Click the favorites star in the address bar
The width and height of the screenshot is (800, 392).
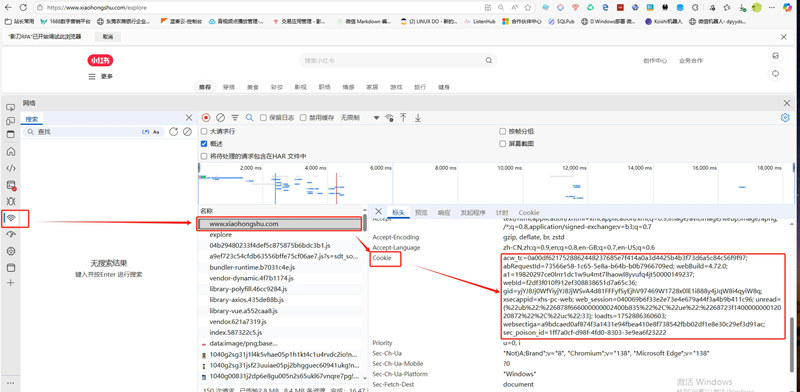(x=528, y=8)
